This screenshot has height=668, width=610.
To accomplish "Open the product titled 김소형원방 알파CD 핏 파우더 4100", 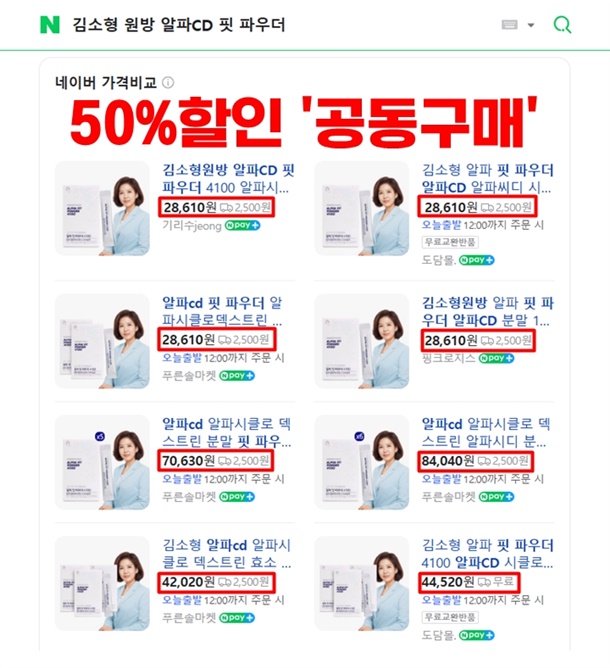I will pyautogui.click(x=228, y=179).
